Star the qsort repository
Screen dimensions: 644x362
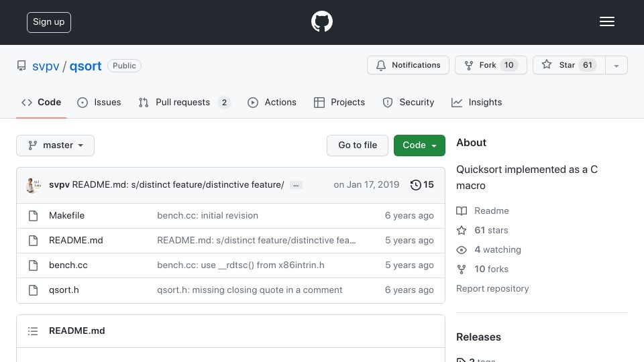point(569,65)
